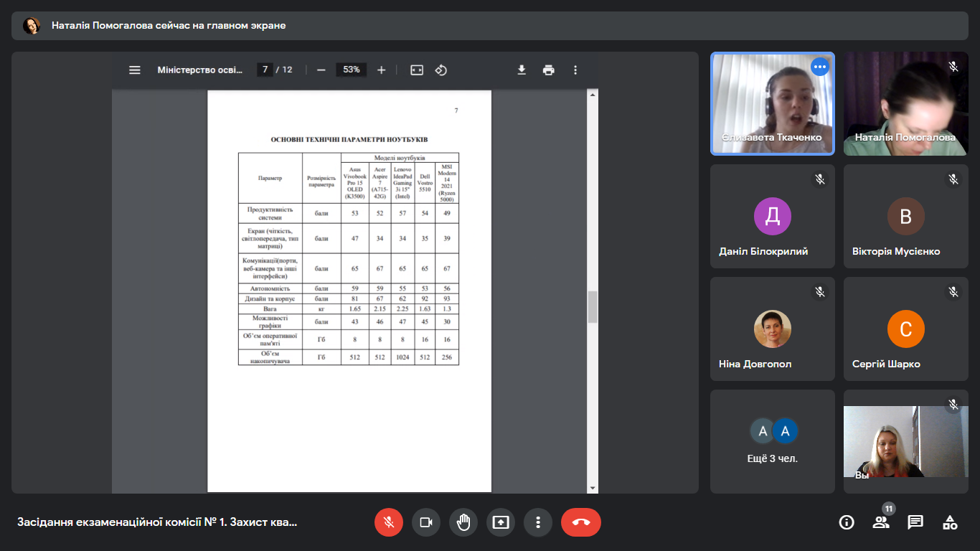Click the '/ 12' total page count
980x551 pixels.
coord(284,70)
